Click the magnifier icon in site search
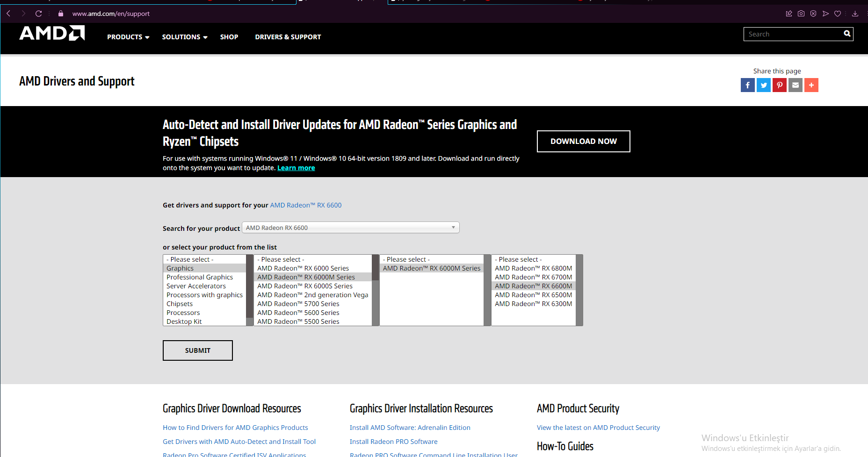868x457 pixels. tap(847, 34)
